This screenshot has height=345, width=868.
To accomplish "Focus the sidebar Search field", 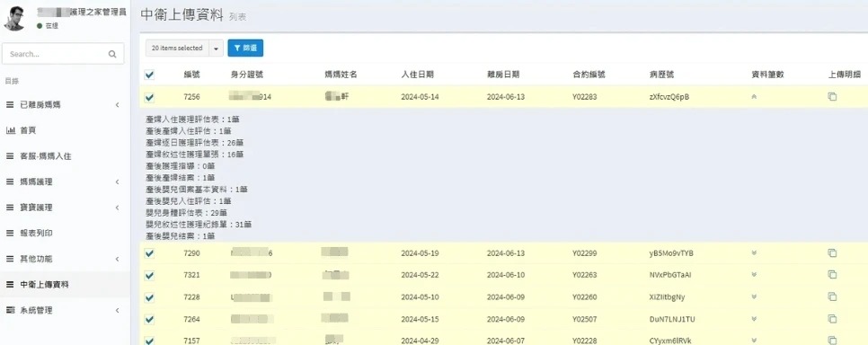I will (63, 54).
